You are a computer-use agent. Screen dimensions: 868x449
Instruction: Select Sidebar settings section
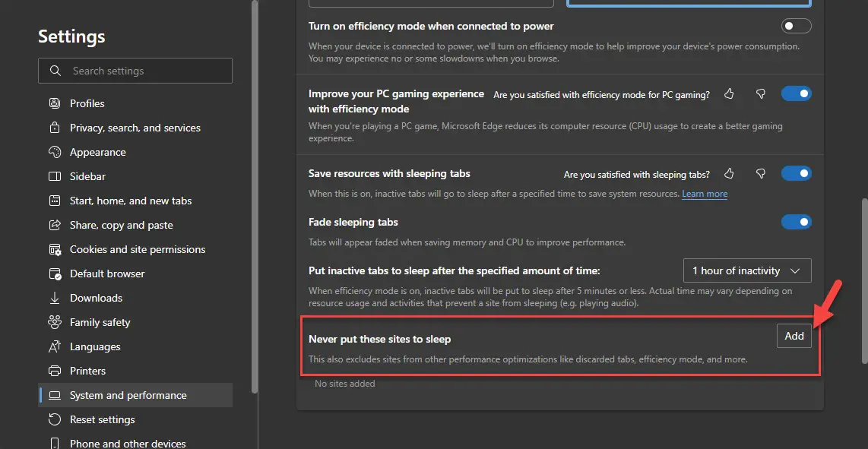click(135, 176)
